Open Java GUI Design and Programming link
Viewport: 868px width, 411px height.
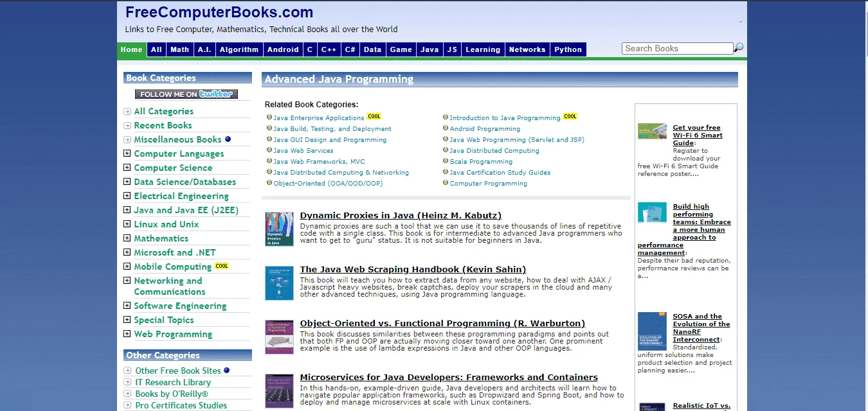click(x=330, y=140)
